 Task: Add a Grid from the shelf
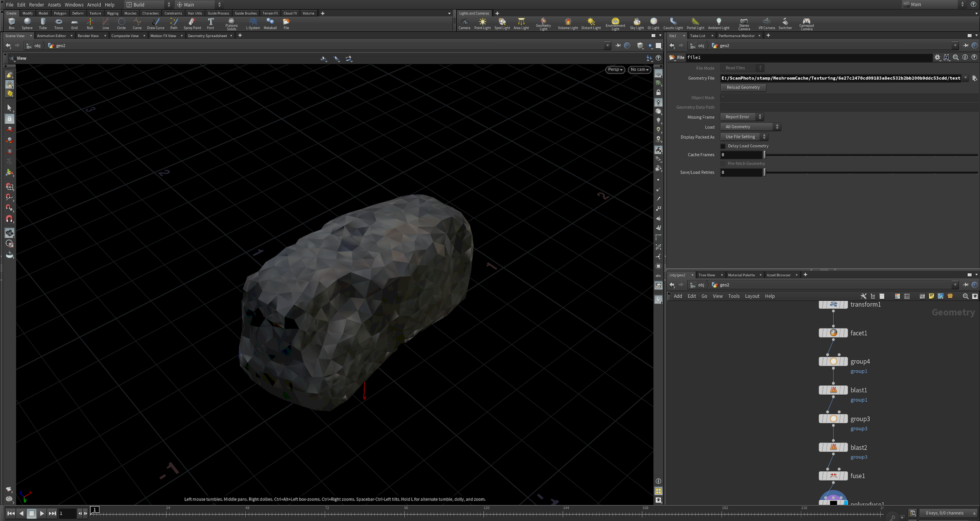tap(74, 23)
